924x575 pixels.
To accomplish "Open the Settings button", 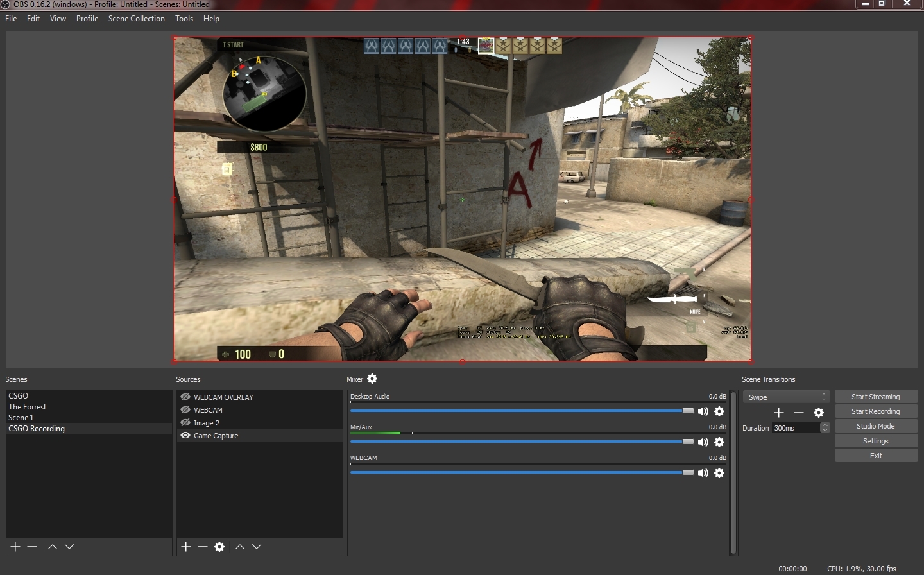I will pyautogui.click(x=876, y=441).
